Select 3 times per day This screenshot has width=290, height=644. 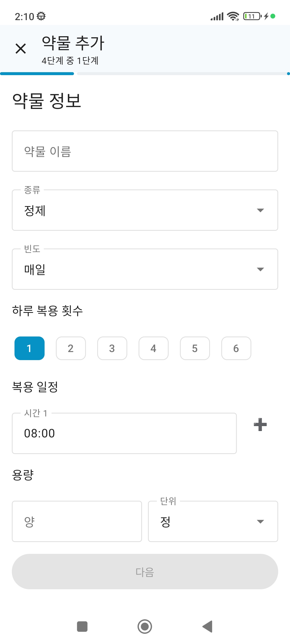pyautogui.click(x=112, y=348)
